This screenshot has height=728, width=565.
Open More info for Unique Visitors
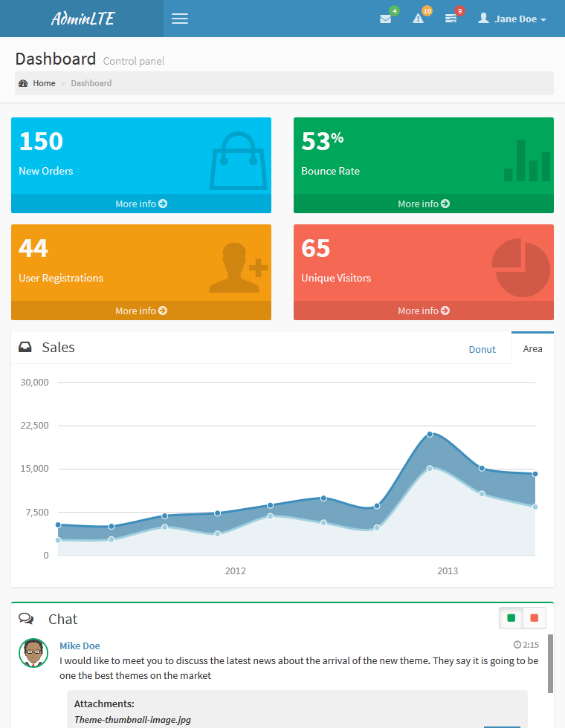424,311
